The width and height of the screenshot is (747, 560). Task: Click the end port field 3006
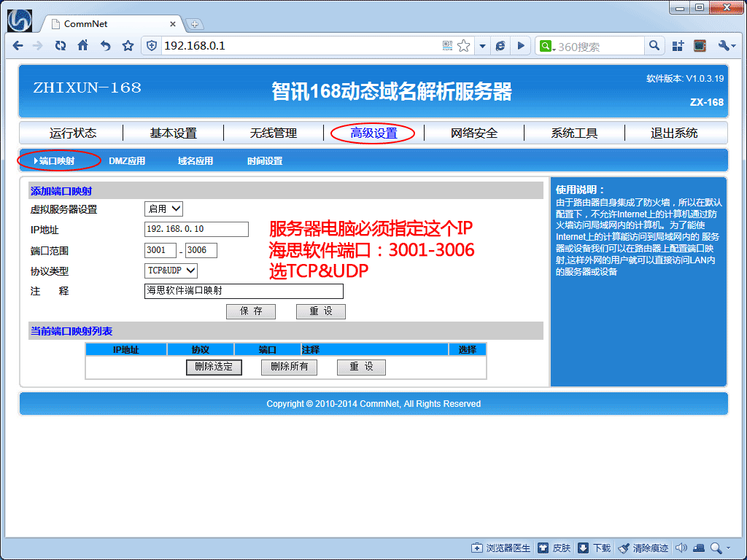tap(201, 250)
